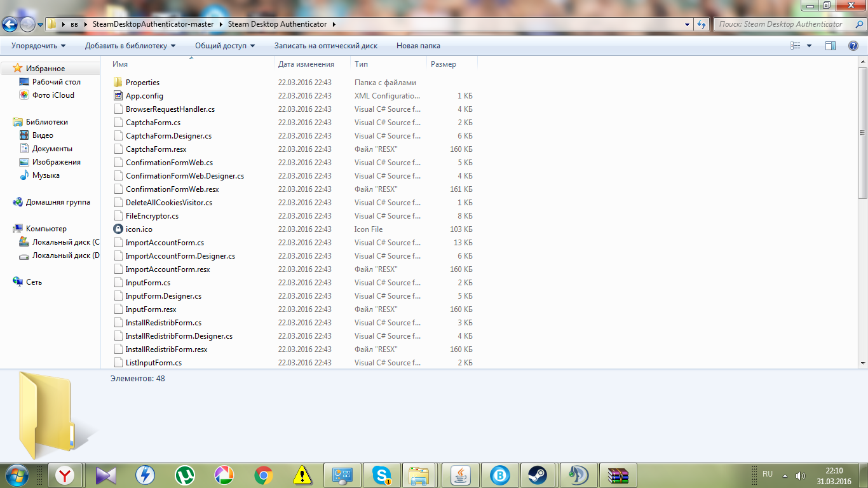Open Домашняя группа in the sidebar

(58, 202)
